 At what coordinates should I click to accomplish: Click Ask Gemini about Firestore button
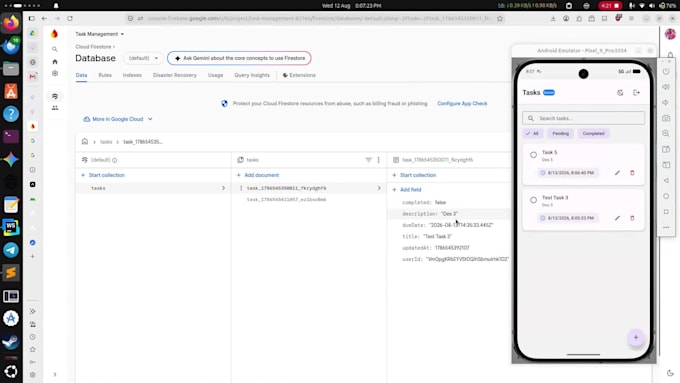(239, 58)
